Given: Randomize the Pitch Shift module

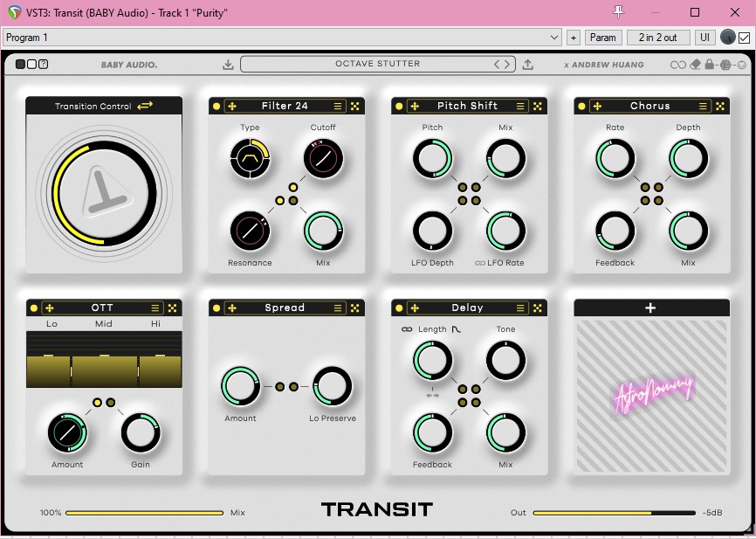Looking at the screenshot, I should (538, 106).
